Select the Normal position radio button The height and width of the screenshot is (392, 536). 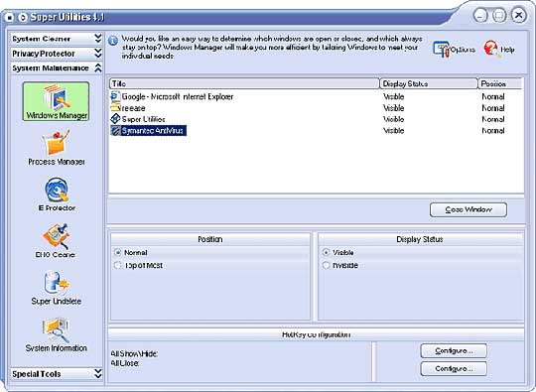coord(118,252)
